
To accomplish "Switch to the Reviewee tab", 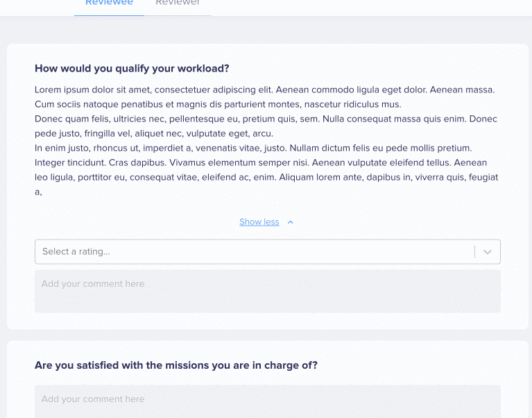I will tap(109, 3).
